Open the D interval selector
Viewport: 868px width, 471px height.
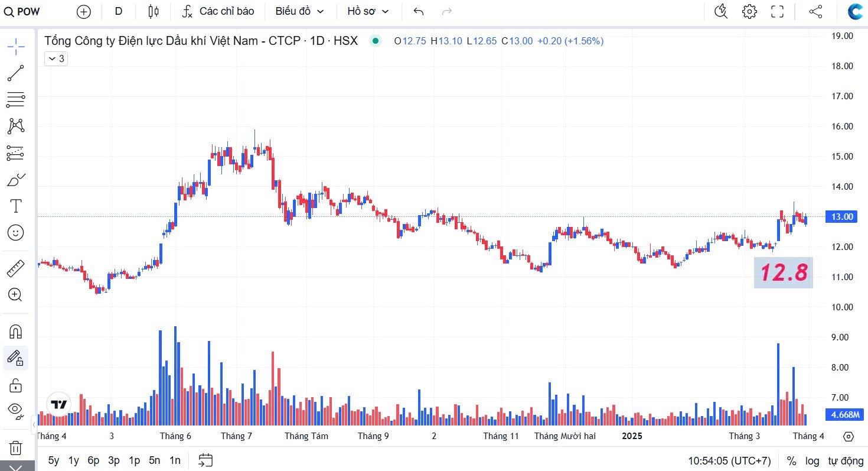[x=119, y=11]
